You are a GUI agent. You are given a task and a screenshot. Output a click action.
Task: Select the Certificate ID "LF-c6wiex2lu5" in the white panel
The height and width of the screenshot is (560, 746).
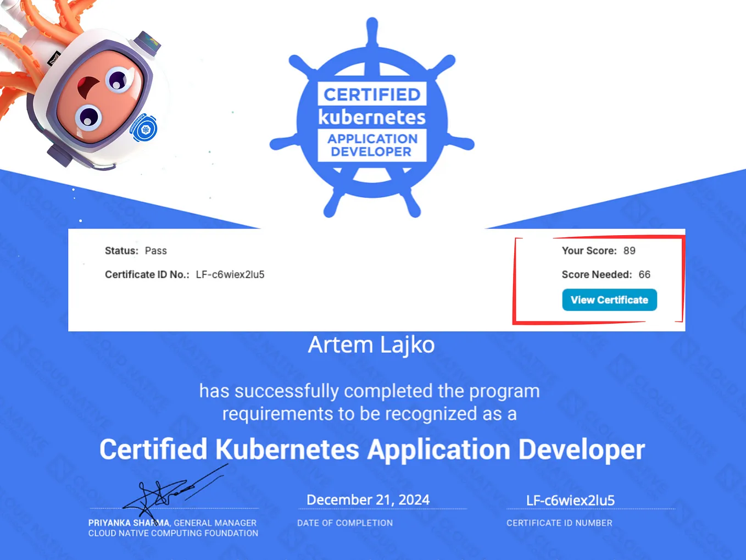pos(230,274)
